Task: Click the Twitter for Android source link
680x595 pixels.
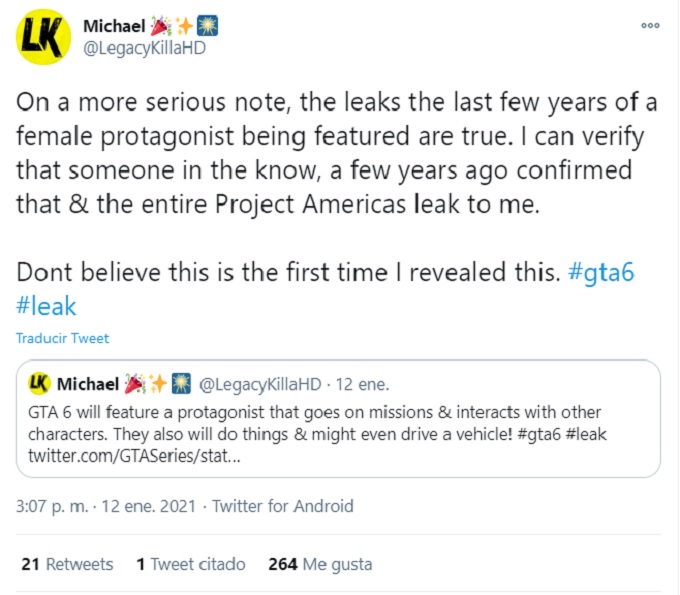Action: pyautogui.click(x=283, y=506)
